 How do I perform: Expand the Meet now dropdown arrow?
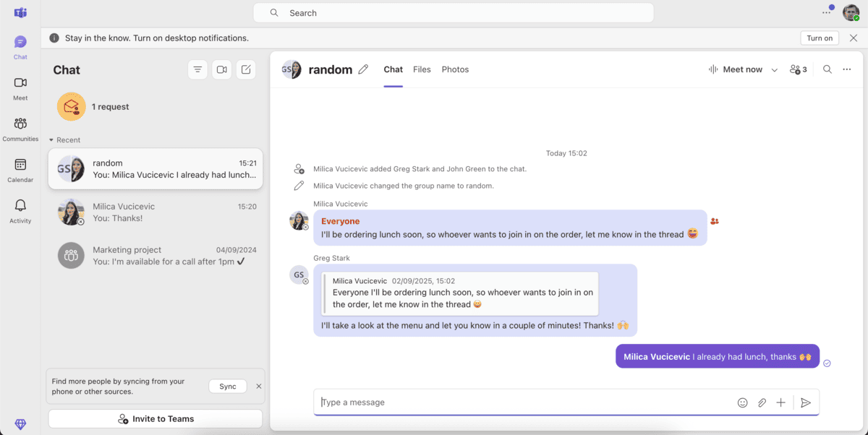774,70
